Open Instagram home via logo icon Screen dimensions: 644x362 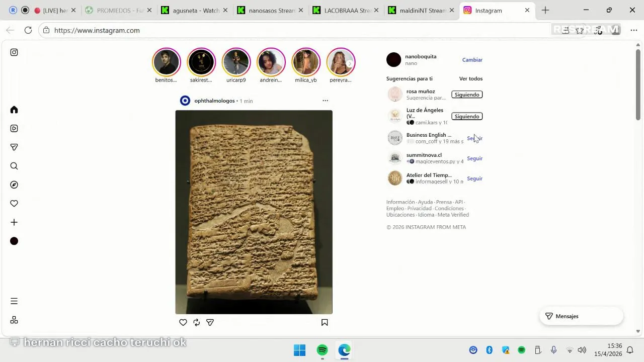[14, 52]
